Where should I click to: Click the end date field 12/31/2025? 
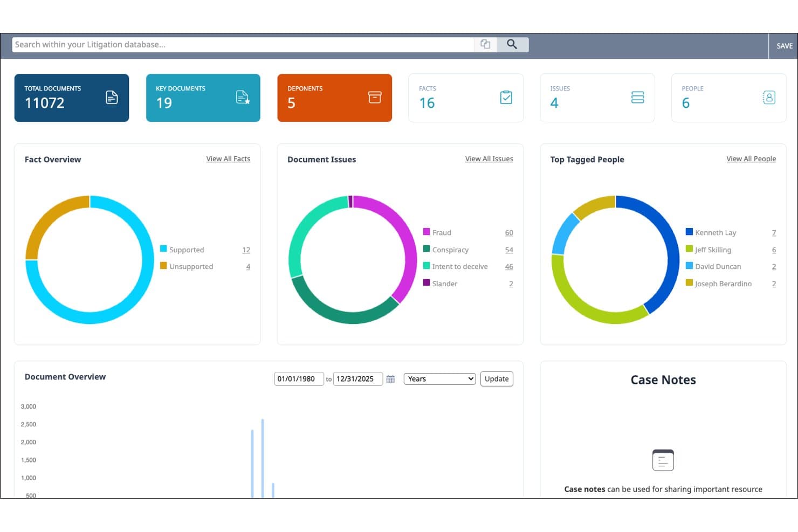pos(358,379)
